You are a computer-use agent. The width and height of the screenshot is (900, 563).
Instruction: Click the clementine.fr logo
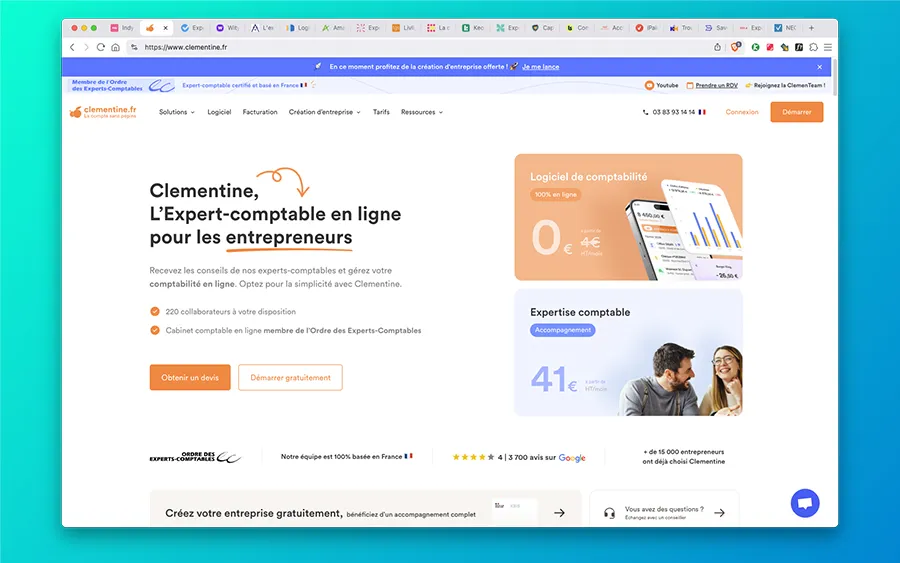(103, 111)
